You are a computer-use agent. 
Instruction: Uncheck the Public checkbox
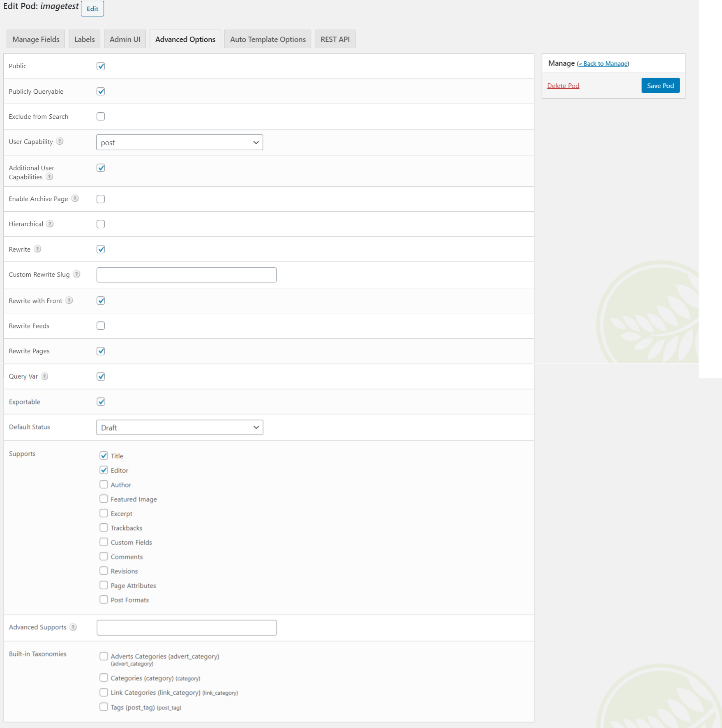click(x=101, y=66)
